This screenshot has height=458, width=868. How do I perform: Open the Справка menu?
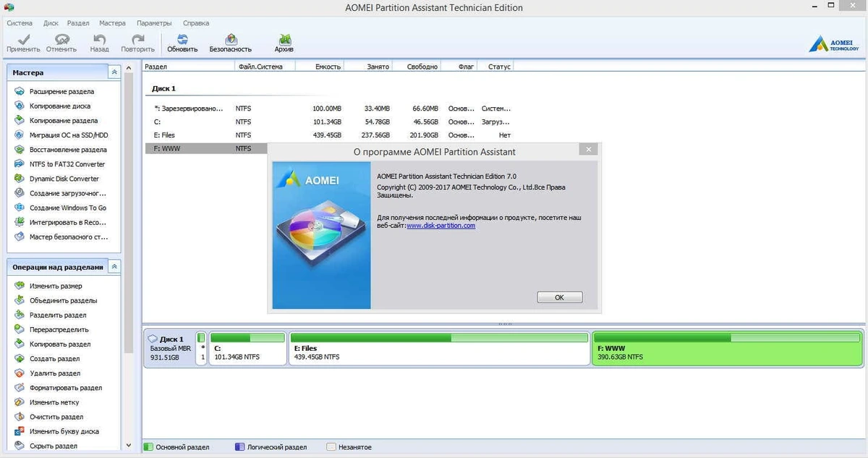pos(196,22)
